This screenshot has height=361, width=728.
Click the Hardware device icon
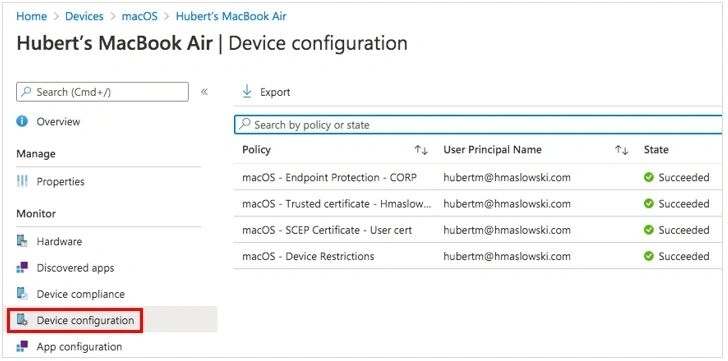tap(22, 241)
